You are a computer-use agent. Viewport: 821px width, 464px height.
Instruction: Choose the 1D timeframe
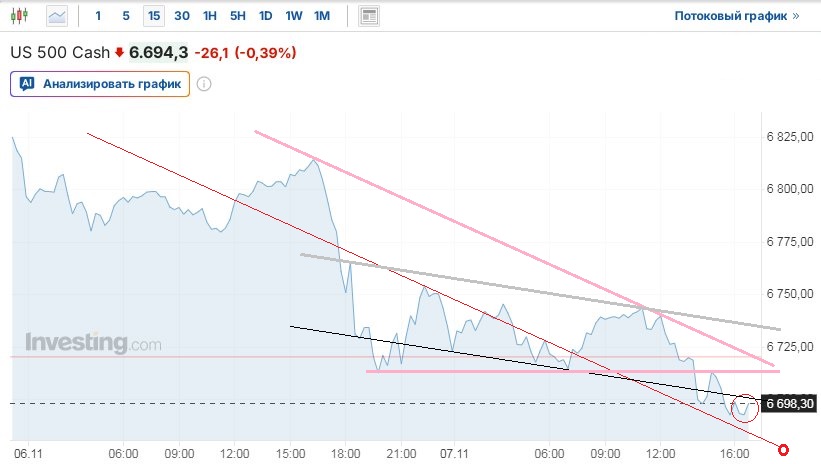click(265, 16)
